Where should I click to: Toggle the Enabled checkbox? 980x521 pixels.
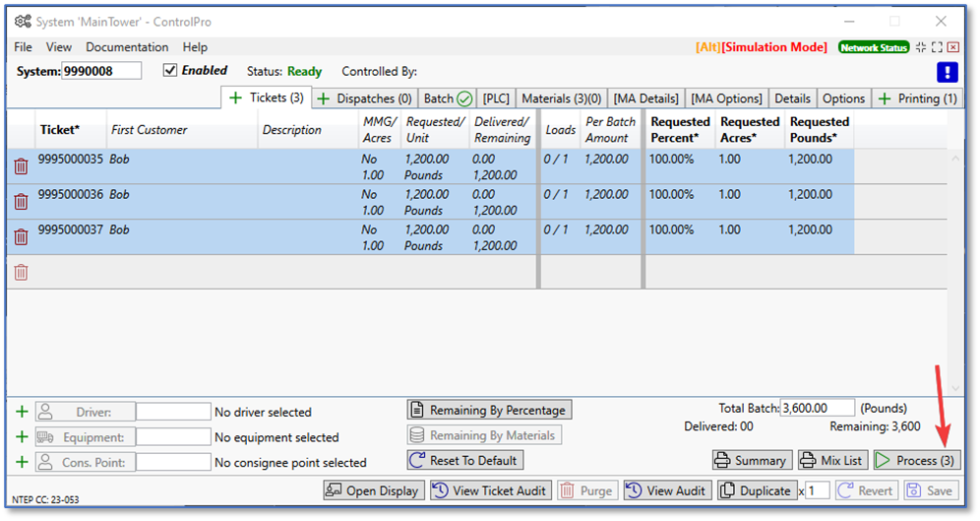pyautogui.click(x=170, y=71)
